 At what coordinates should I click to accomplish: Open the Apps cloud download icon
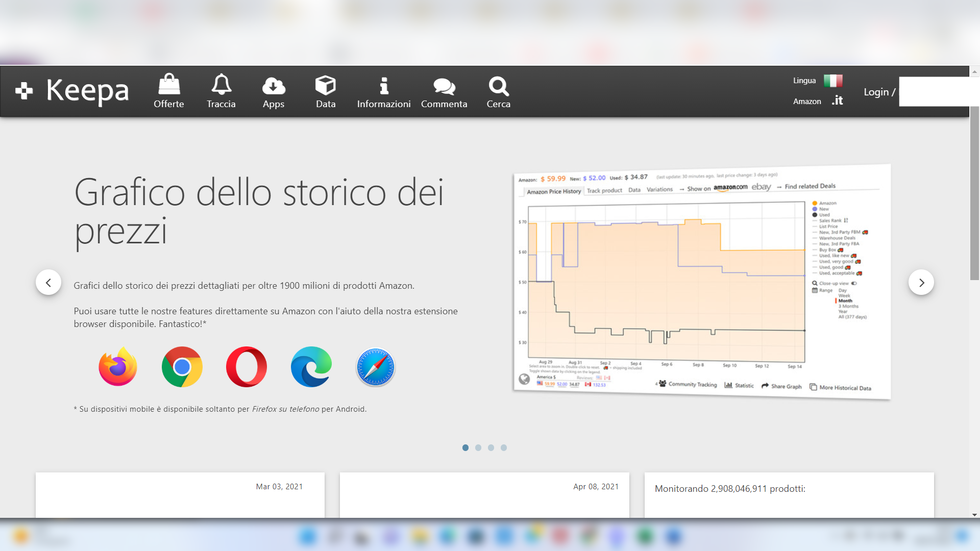click(x=274, y=86)
